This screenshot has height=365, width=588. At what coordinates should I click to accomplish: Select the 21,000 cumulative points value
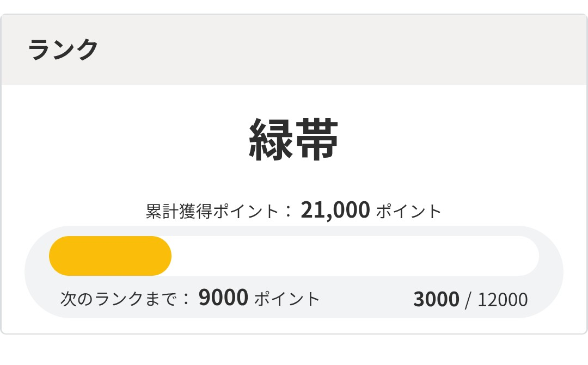[335, 210]
